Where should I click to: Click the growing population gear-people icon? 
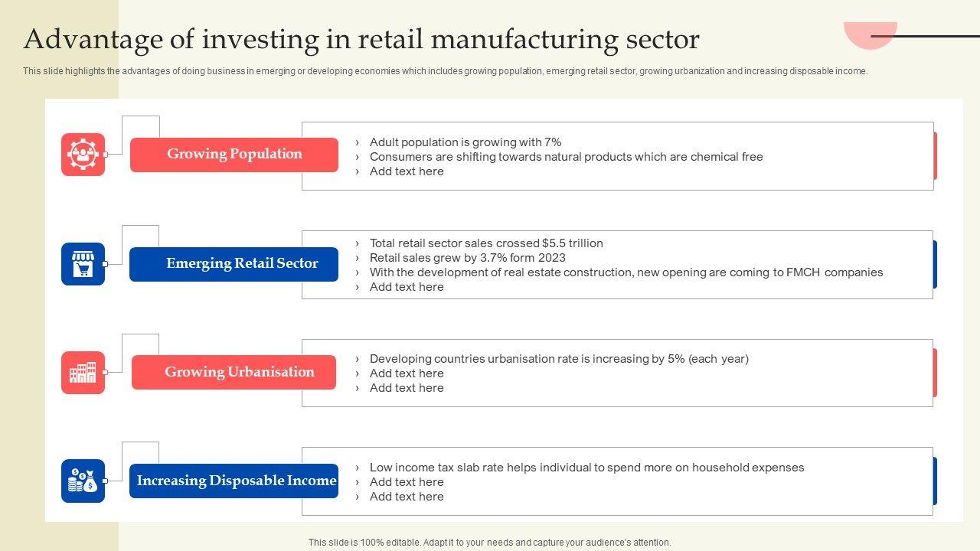pos(83,155)
